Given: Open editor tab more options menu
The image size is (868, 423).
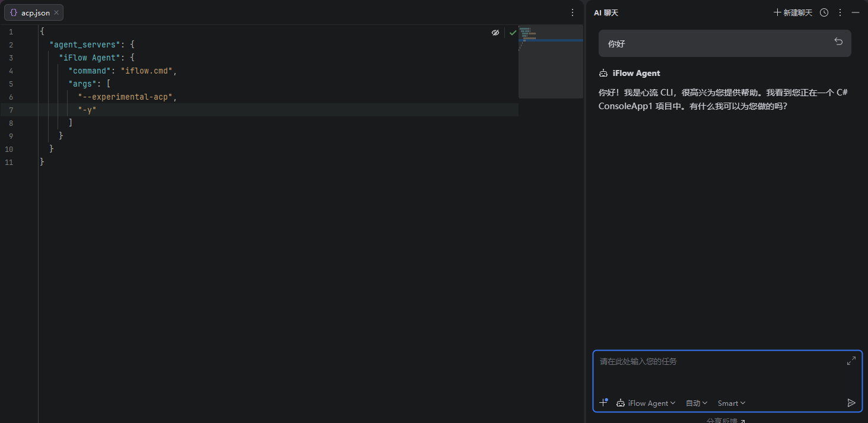Looking at the screenshot, I should pos(573,12).
